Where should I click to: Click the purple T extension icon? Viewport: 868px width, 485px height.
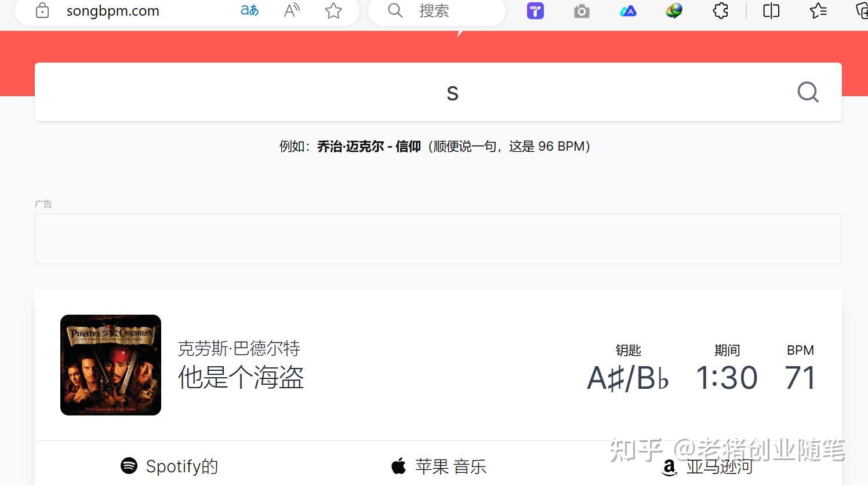pyautogui.click(x=535, y=10)
